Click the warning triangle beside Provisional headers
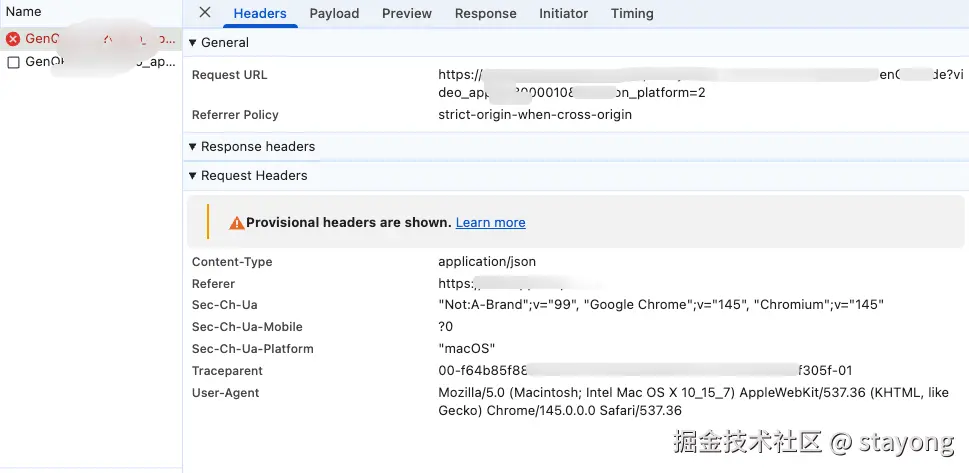969x473 pixels. point(236,223)
